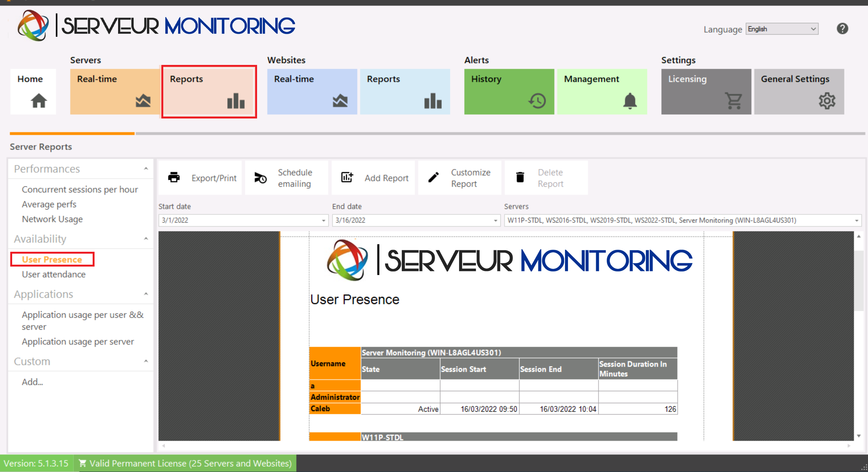This screenshot has width=868, height=472.
Task: Click the Start date field showing 3/1/2022
Action: pyautogui.click(x=243, y=220)
